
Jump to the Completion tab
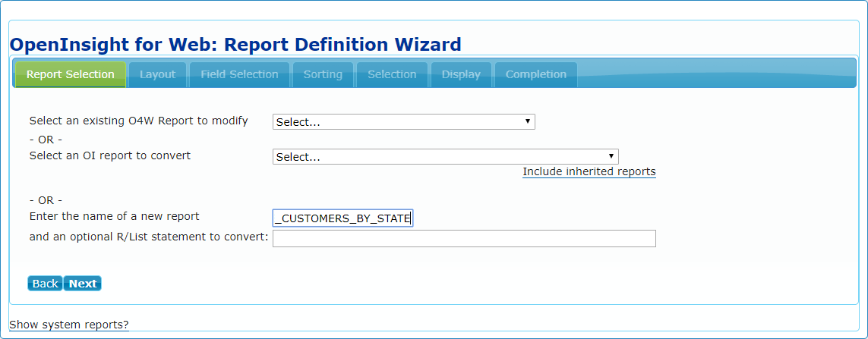tap(536, 74)
